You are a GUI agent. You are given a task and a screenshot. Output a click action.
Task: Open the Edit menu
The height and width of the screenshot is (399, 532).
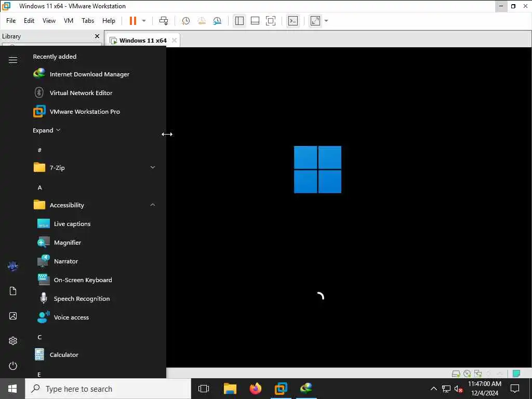click(x=29, y=21)
